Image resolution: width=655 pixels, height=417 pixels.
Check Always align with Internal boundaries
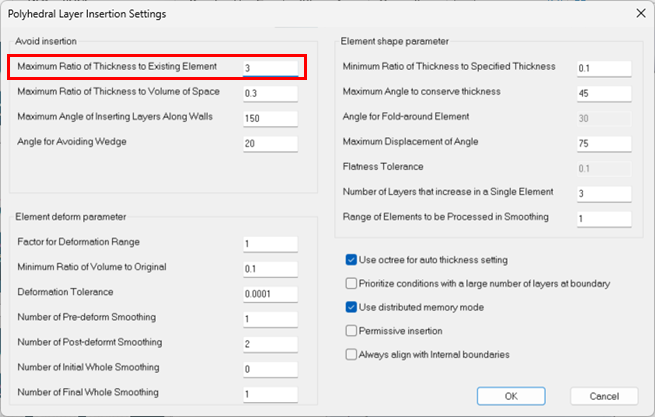click(351, 354)
